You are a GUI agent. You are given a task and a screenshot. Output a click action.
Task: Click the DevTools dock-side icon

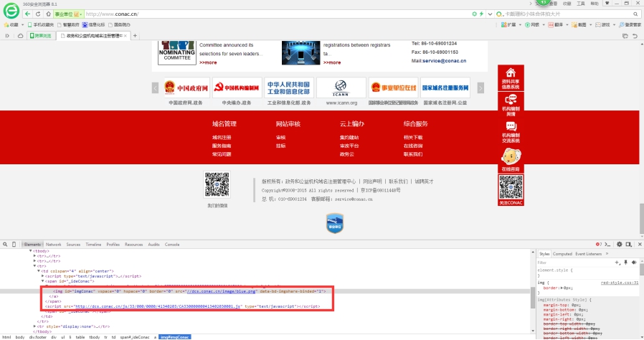coord(629,245)
